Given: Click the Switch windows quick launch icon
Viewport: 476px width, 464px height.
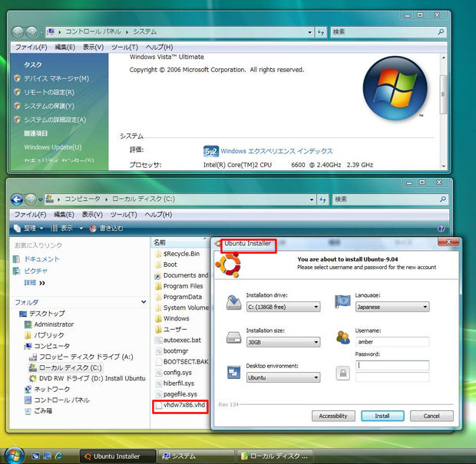Looking at the screenshot, I should tap(47, 456).
